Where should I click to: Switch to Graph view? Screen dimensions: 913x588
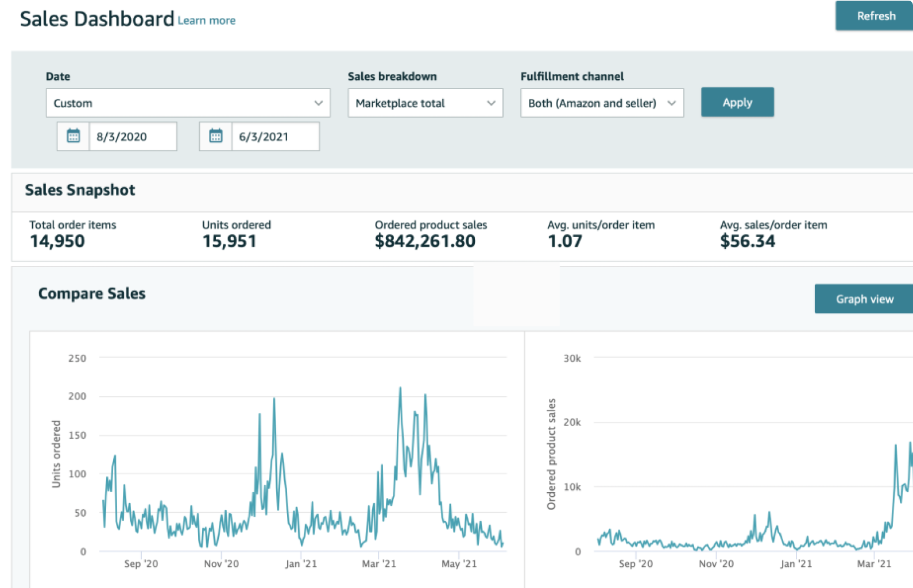point(864,299)
